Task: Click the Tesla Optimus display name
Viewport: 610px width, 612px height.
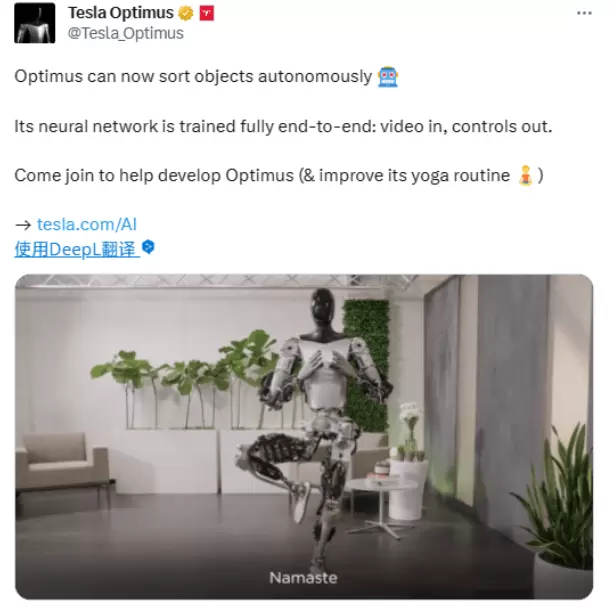Action: (x=121, y=13)
